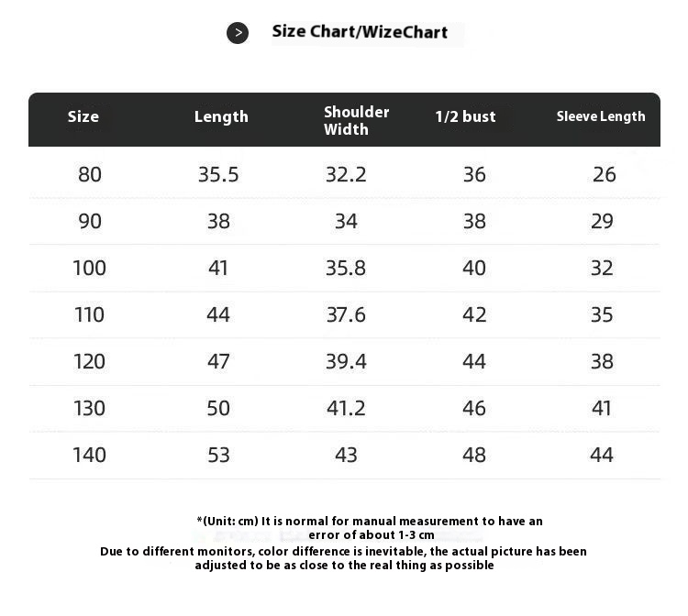This screenshot has height=616, width=688.
Task: Select the 35.8 shoulder width value
Action: coord(346,268)
